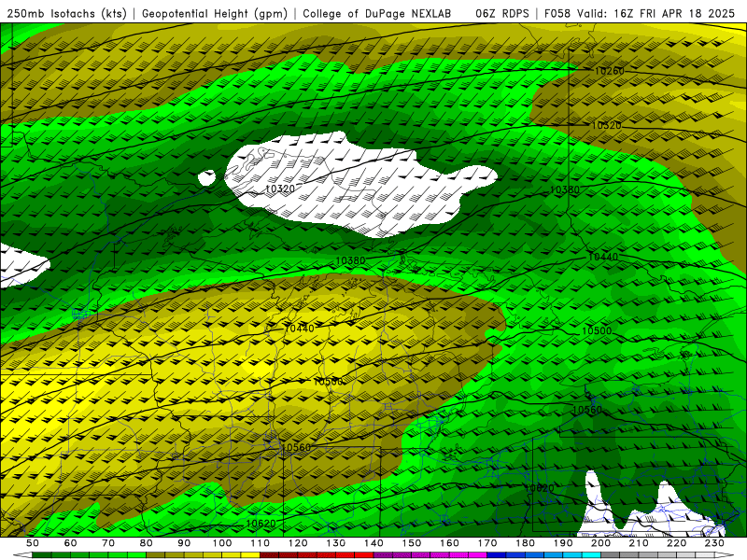Click the 'F058' forecast hour label
The image size is (747, 560).
point(557,13)
